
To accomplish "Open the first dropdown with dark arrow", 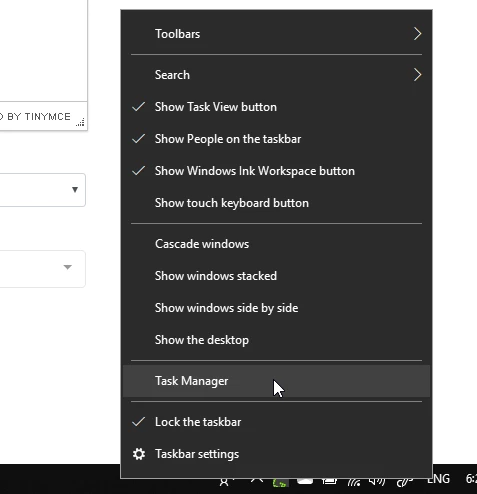I will click(x=43, y=190).
